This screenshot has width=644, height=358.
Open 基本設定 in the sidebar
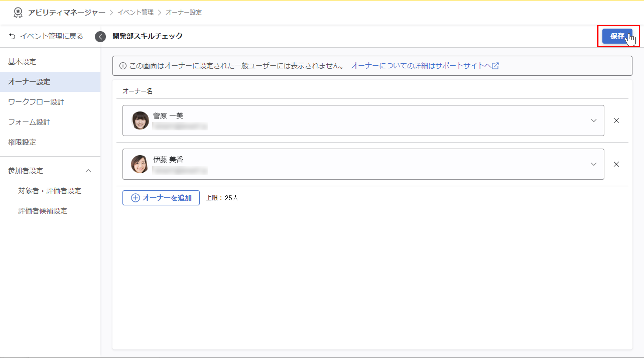(x=22, y=62)
